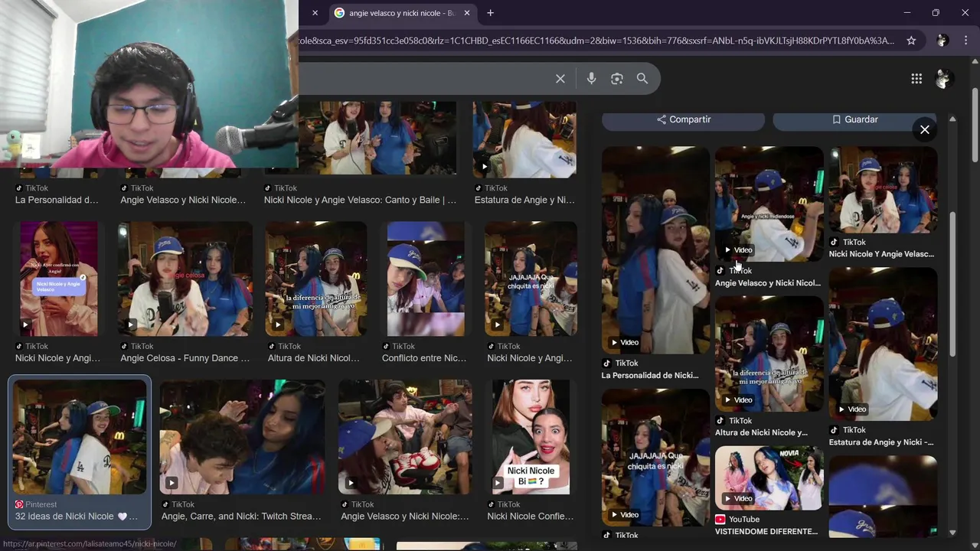Open the 'Canto y Baile' result thumbnail
The image size is (980, 551).
coord(377,139)
